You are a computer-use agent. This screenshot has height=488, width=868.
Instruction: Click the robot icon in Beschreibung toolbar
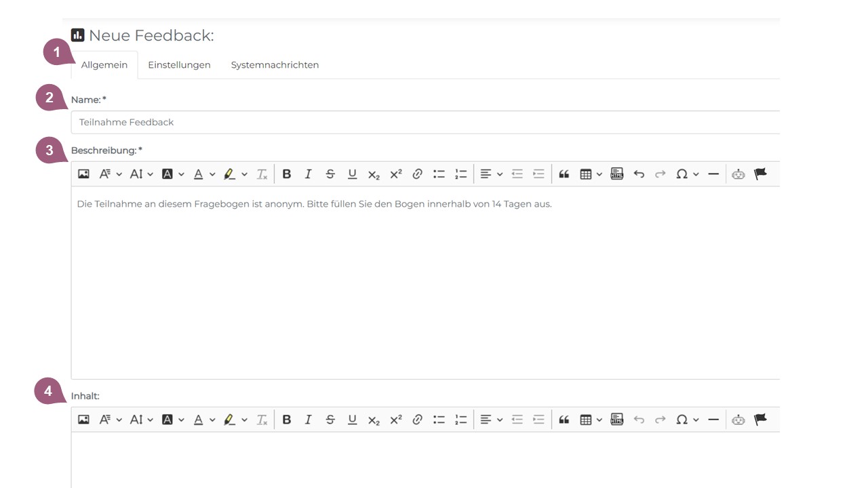[738, 174]
